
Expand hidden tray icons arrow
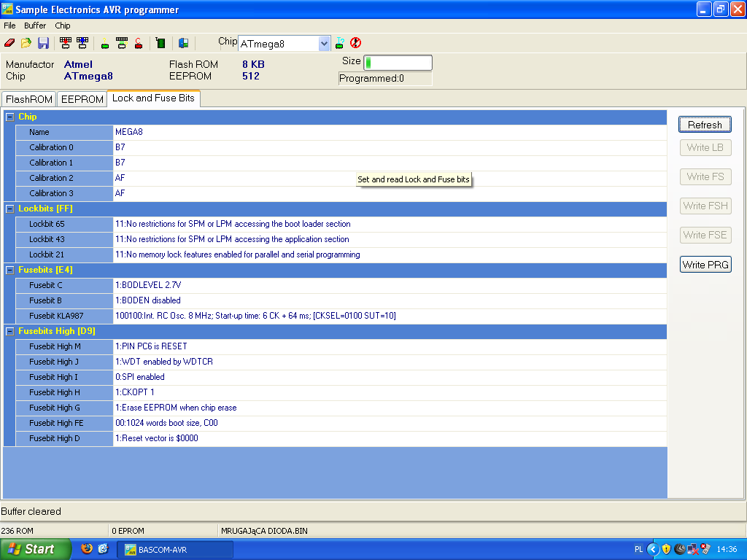click(653, 550)
